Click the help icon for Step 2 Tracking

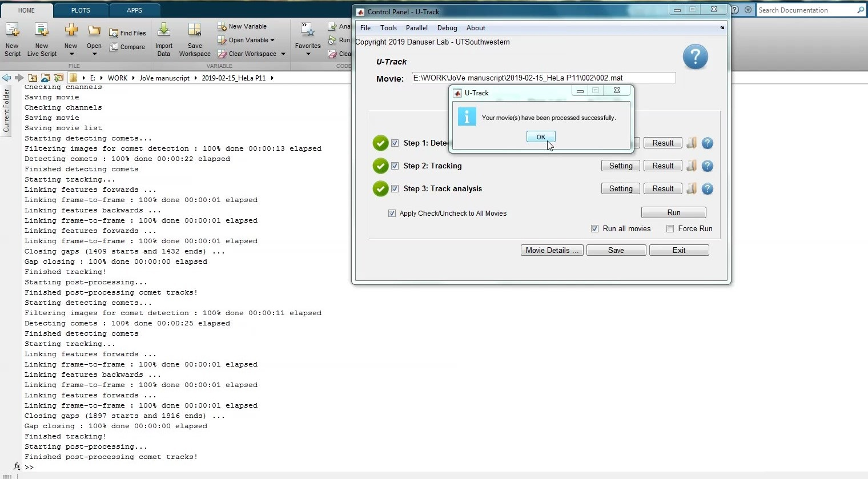coord(708,166)
